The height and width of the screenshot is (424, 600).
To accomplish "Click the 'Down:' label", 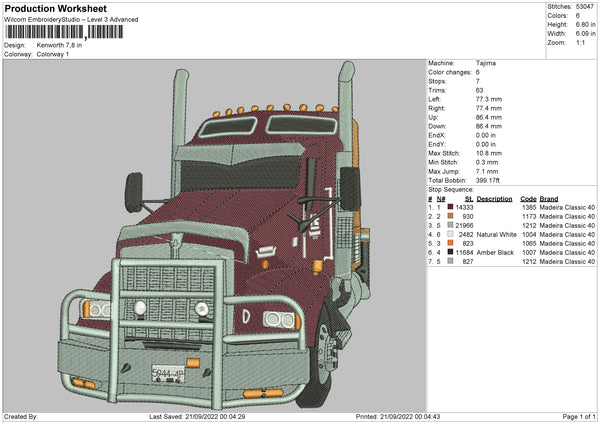I will tap(437, 126).
